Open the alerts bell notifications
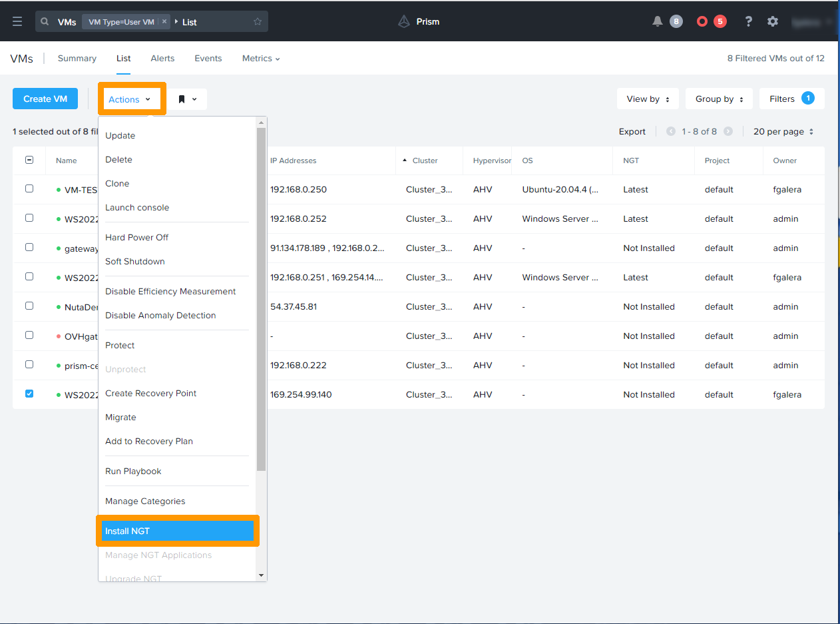The image size is (840, 624). 658,21
